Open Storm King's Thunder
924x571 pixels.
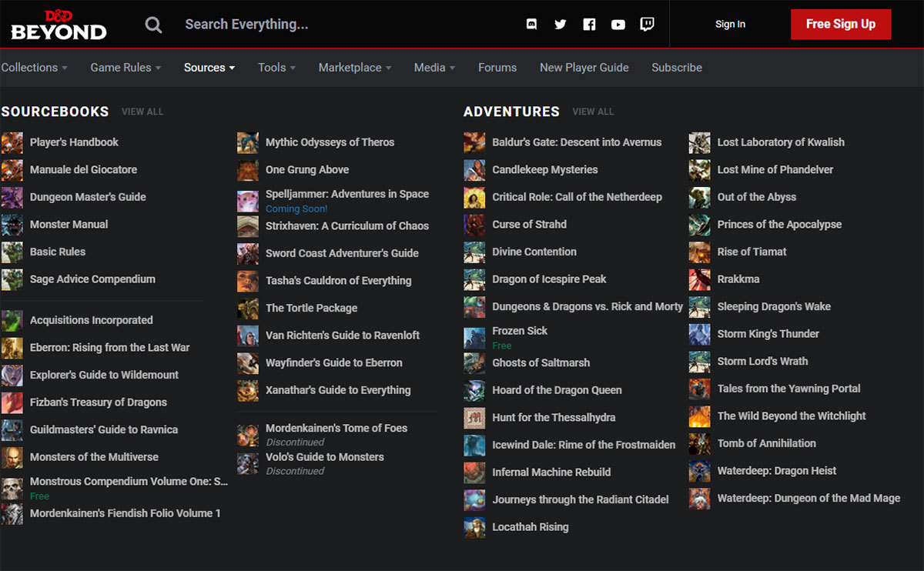tap(768, 334)
